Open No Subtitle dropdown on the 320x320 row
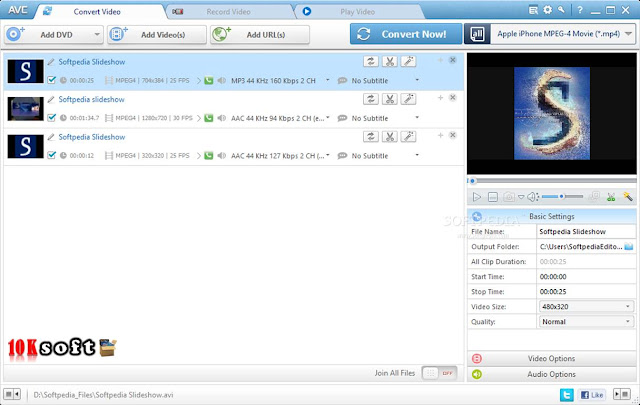 pyautogui.click(x=417, y=155)
